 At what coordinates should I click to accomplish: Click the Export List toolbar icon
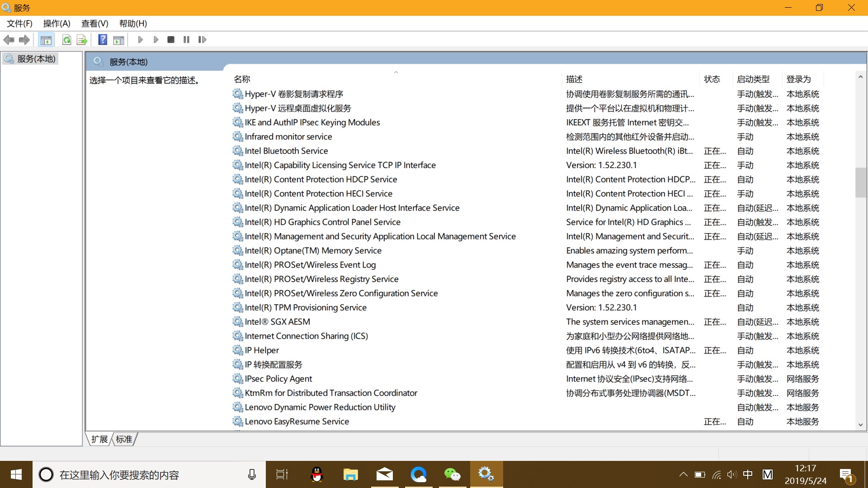82,40
